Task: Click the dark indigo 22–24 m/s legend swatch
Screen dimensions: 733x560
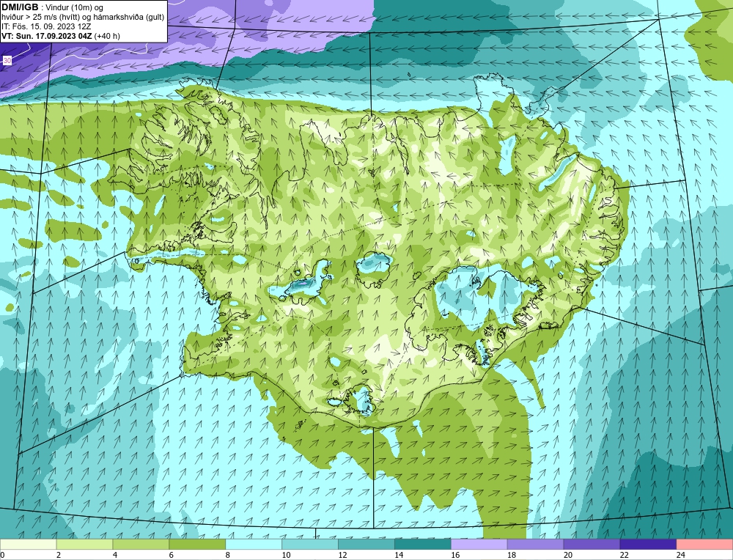Action: click(648, 545)
